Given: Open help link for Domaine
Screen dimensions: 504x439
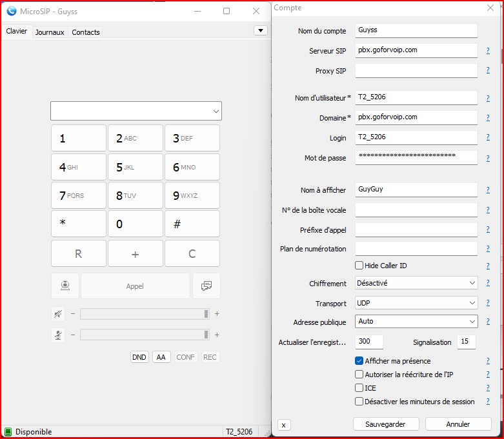Looking at the screenshot, I should 488,118.
